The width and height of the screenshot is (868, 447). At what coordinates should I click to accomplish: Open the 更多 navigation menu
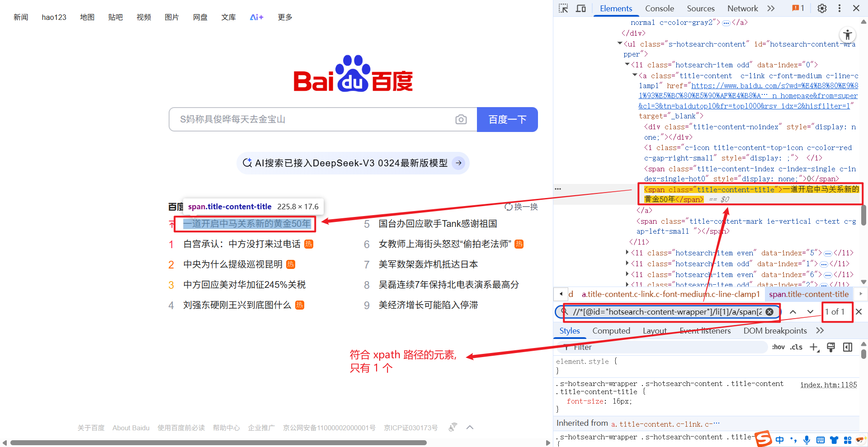tap(285, 17)
